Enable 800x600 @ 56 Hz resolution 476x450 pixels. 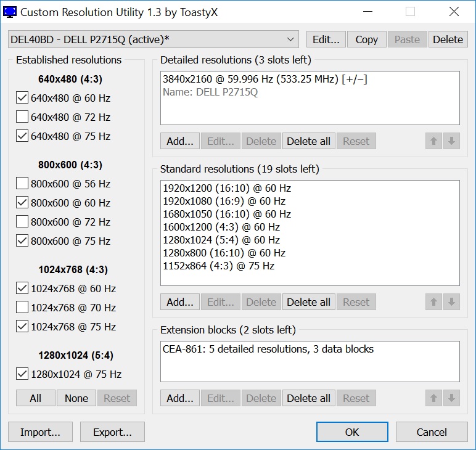pyautogui.click(x=22, y=184)
